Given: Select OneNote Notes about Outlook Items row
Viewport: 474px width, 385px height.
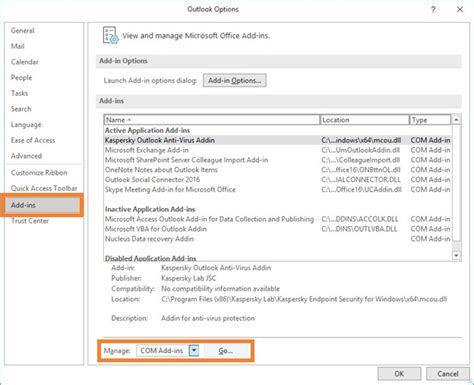Looking at the screenshot, I should (x=278, y=170).
